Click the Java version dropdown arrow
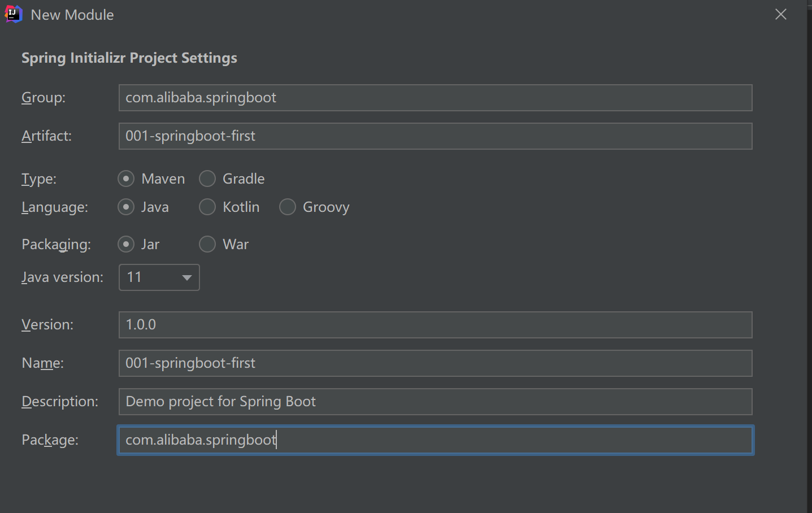Image resolution: width=812 pixels, height=513 pixels. (187, 277)
